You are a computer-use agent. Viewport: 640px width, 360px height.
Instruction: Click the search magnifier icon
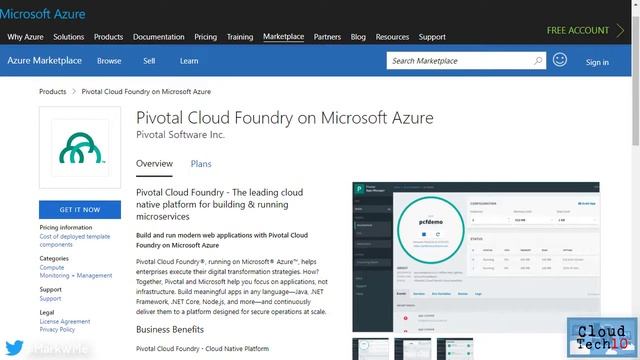538,61
